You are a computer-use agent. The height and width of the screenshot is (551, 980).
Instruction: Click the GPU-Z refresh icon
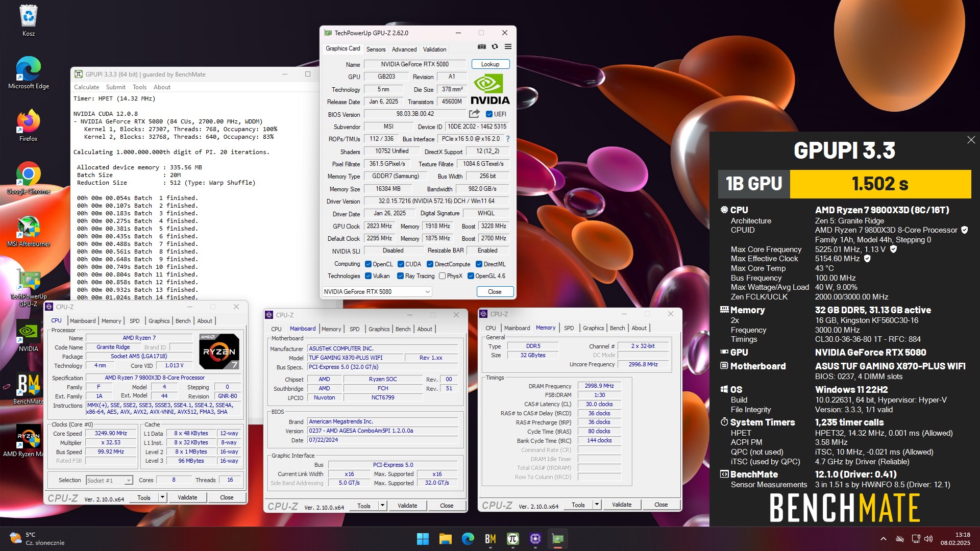[495, 46]
